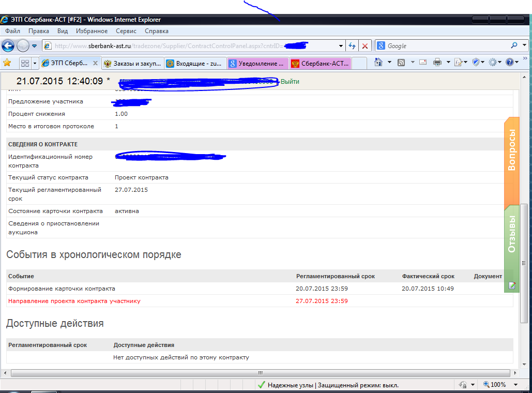The height and width of the screenshot is (393, 532).
Task: Click the Print icon in toolbar
Action: coord(437,63)
